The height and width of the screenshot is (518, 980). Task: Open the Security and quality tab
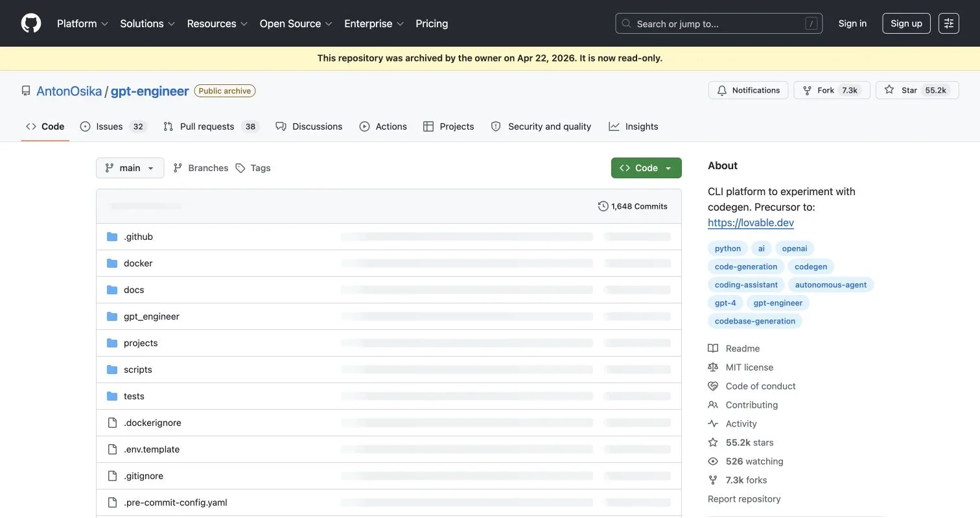(x=541, y=126)
